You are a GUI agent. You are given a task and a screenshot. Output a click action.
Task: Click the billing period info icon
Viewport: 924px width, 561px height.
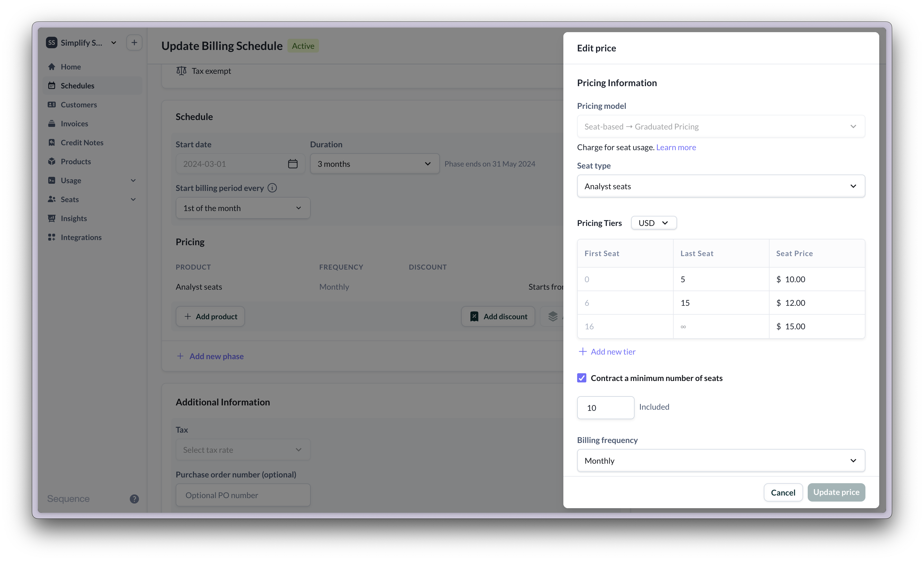272,188
